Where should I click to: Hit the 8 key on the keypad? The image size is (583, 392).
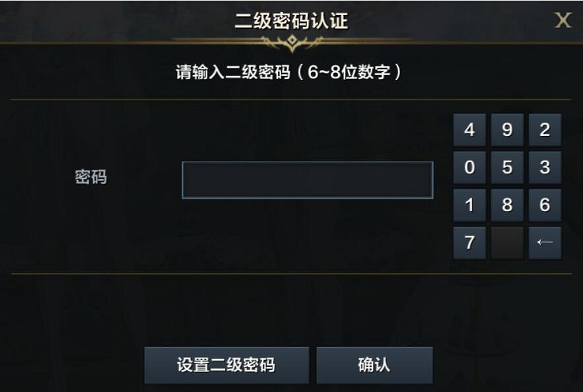pyautogui.click(x=507, y=205)
